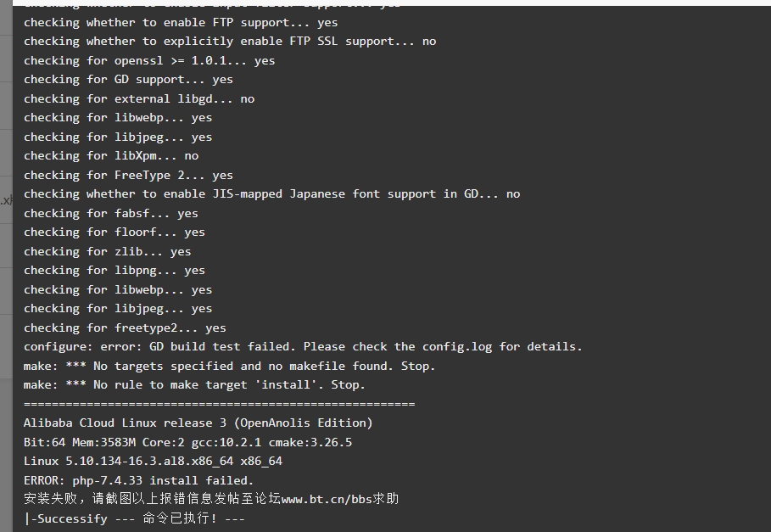The height and width of the screenshot is (532, 771).
Task: Click the equals-sign separator line
Action: pyautogui.click(x=220, y=404)
